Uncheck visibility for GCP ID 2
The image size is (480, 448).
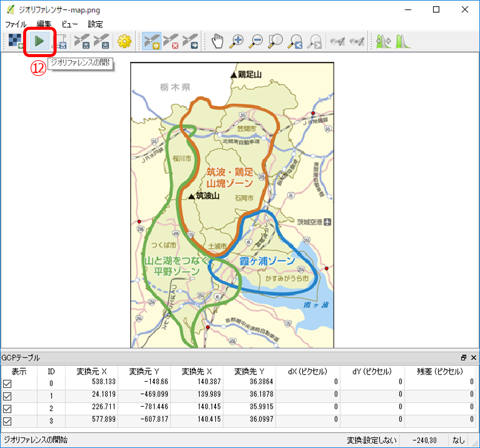[x=7, y=409]
